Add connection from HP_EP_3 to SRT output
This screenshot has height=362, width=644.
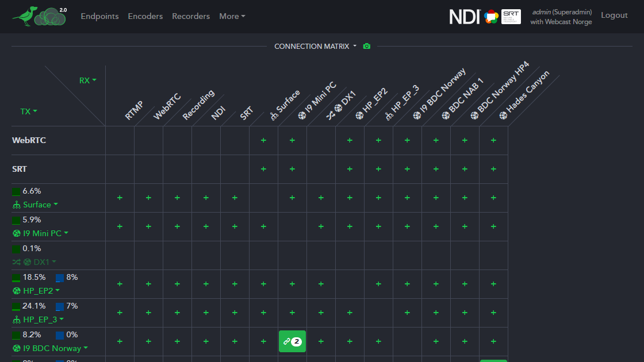(235, 313)
